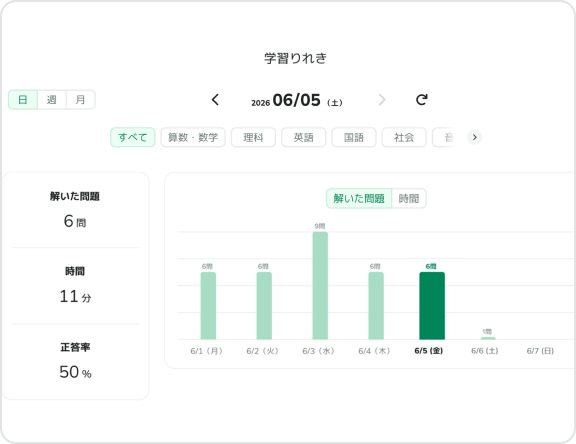Image resolution: width=576 pixels, height=444 pixels.
Task: Go to the previous day arrow
Action: point(215,100)
